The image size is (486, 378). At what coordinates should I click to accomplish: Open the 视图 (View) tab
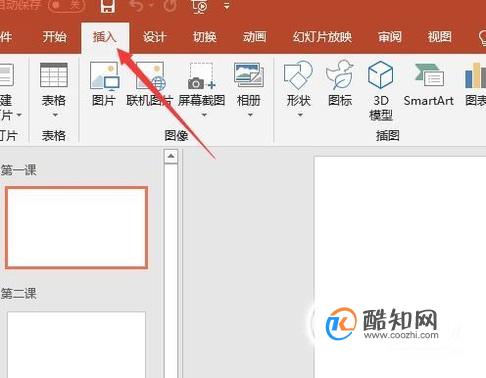pos(440,37)
